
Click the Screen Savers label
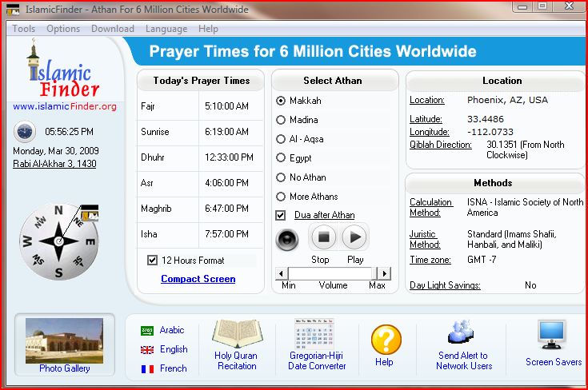[x=554, y=362]
